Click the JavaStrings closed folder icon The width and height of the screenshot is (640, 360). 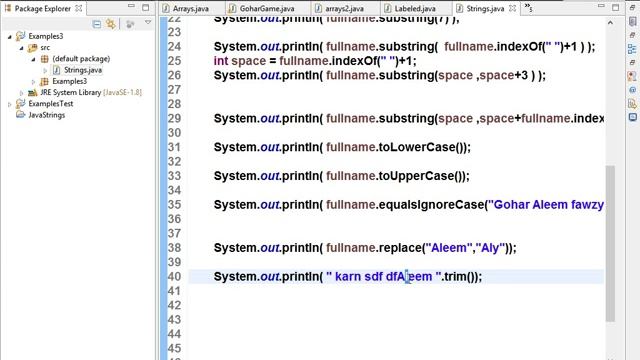20,115
